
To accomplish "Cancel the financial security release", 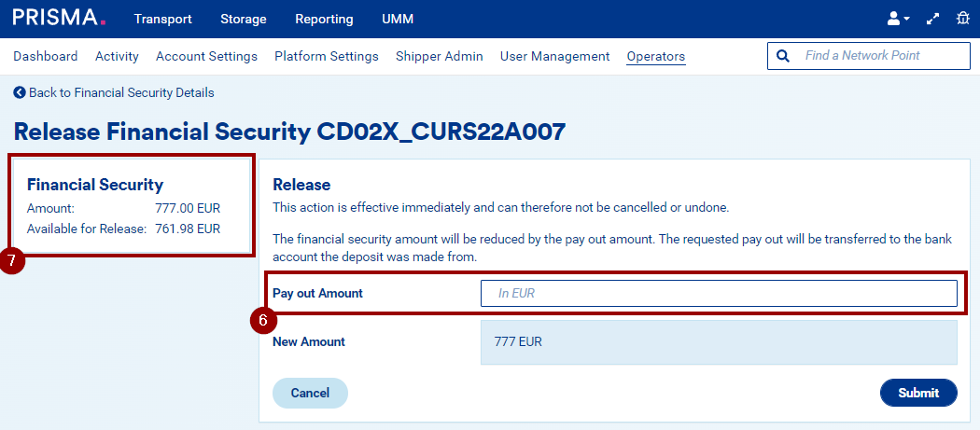I will tap(310, 393).
